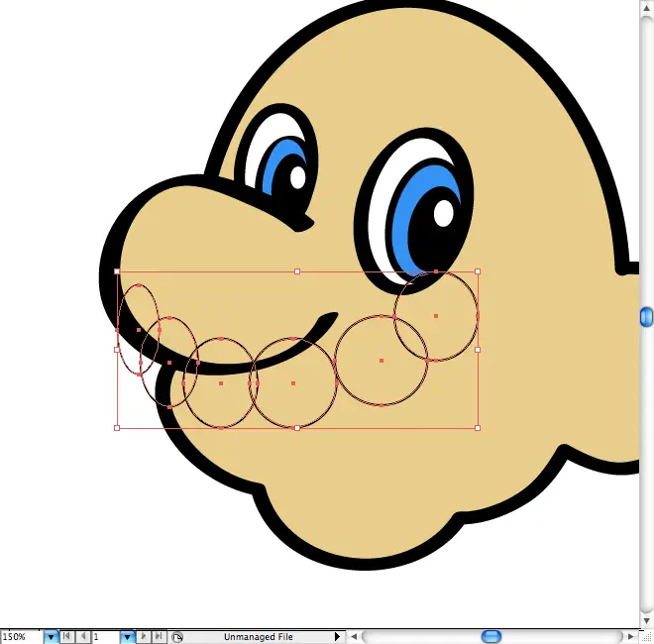Click the horizontal scrollbar left arrow
This screenshot has width=654, height=644.
(354, 637)
